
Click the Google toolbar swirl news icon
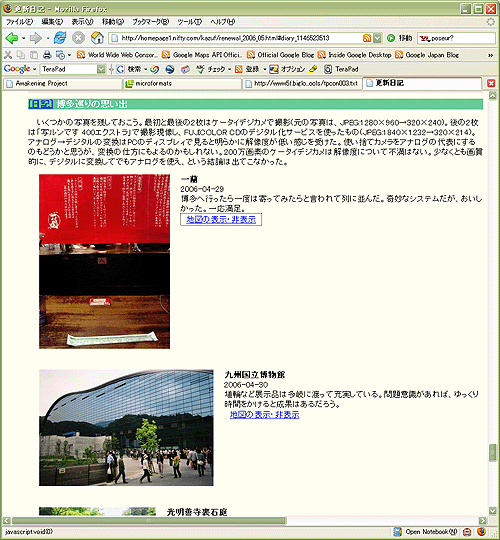coord(155,69)
